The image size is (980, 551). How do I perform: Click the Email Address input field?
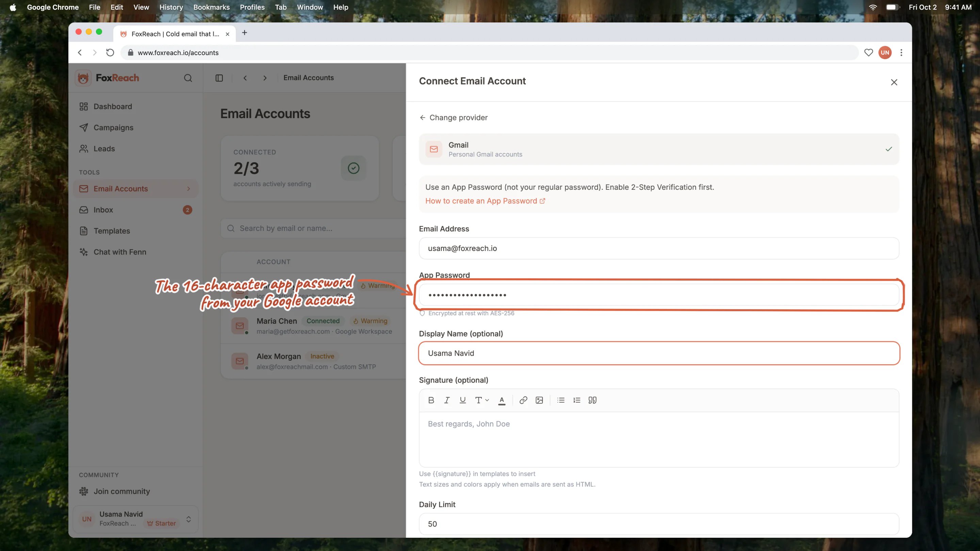[x=659, y=248]
